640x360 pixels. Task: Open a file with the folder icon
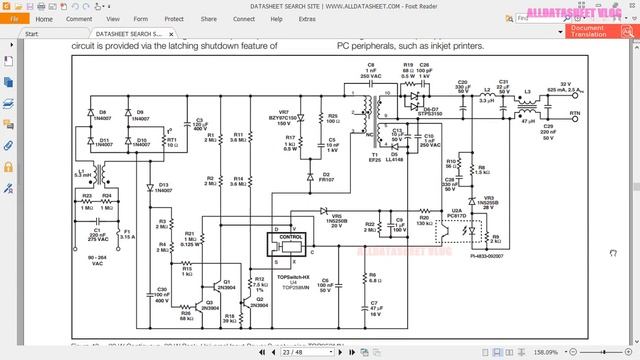pos(18,7)
